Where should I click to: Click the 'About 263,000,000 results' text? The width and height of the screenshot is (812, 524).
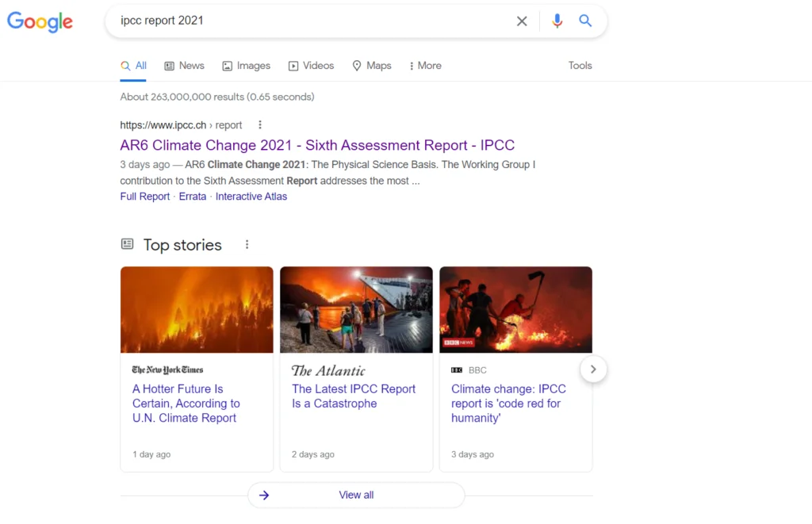click(217, 97)
